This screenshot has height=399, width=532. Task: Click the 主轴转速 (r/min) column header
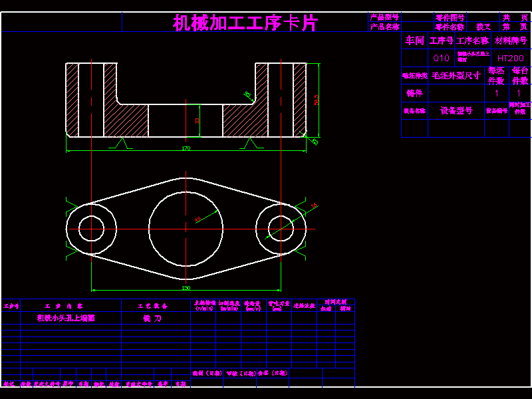(x=203, y=305)
